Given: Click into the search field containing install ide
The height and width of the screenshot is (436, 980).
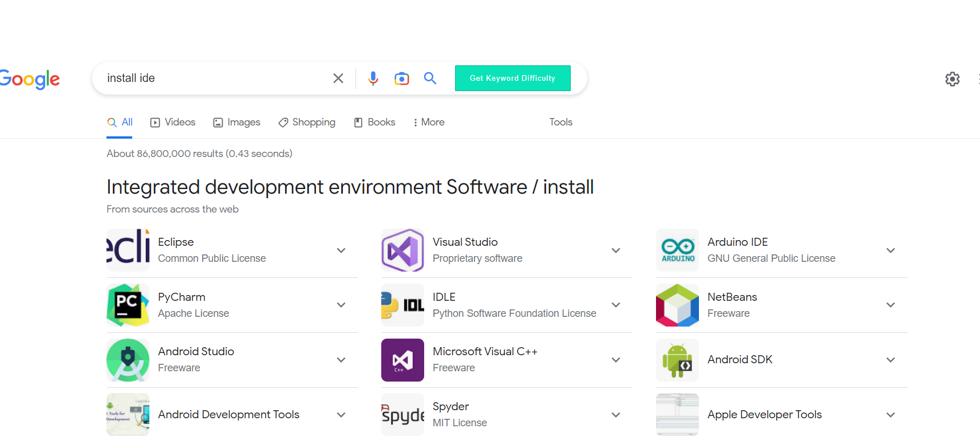Looking at the screenshot, I should pos(215,78).
